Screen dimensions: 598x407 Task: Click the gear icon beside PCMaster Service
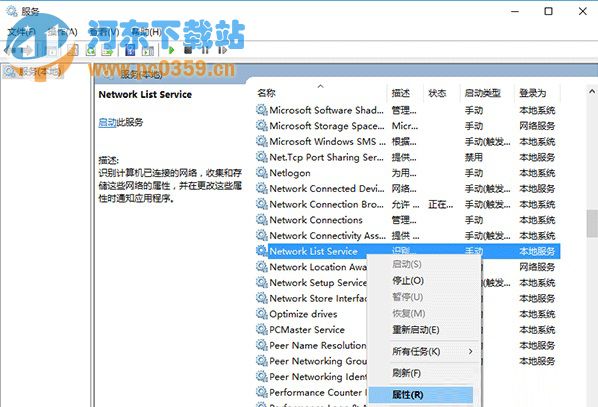[x=262, y=329]
